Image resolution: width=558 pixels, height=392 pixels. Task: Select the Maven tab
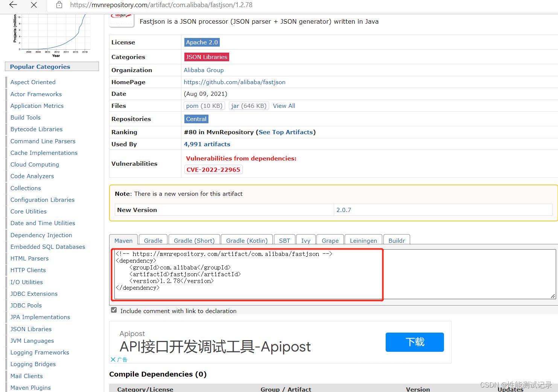coord(123,241)
